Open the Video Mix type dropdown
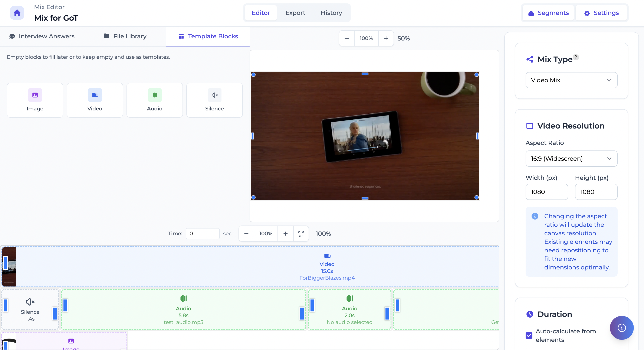Viewport: 644px width, 350px height. tap(571, 80)
